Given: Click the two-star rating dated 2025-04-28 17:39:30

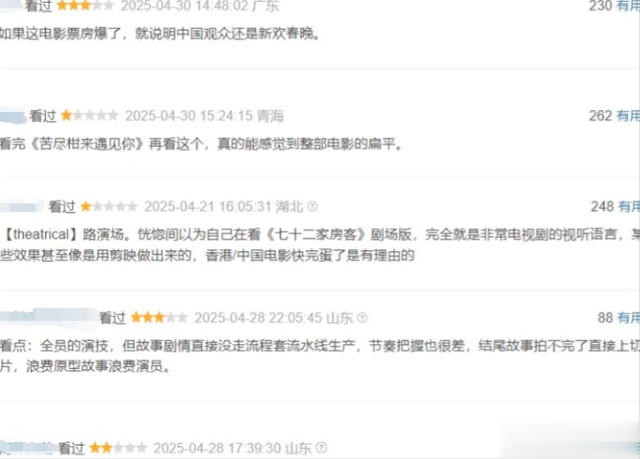Looking at the screenshot, I should [x=118, y=448].
